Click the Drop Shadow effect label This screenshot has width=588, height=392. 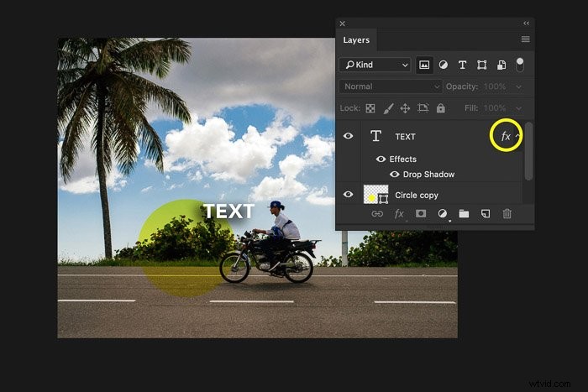click(x=428, y=175)
